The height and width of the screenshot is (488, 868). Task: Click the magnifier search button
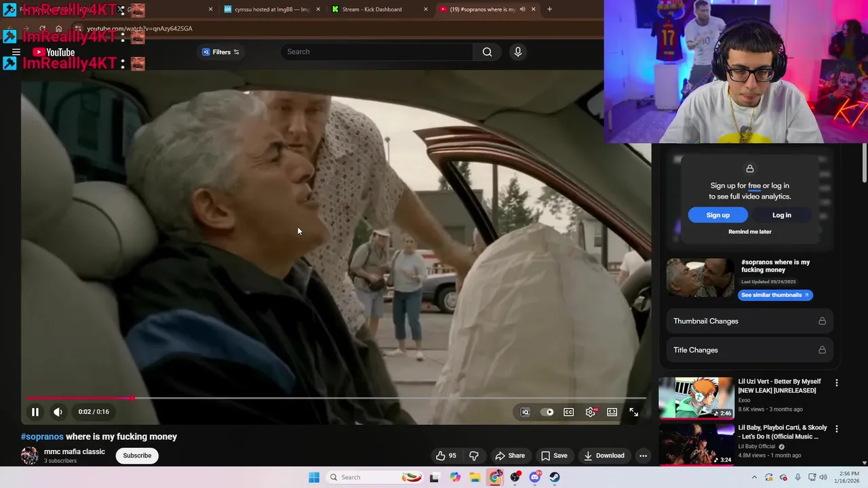[487, 52]
